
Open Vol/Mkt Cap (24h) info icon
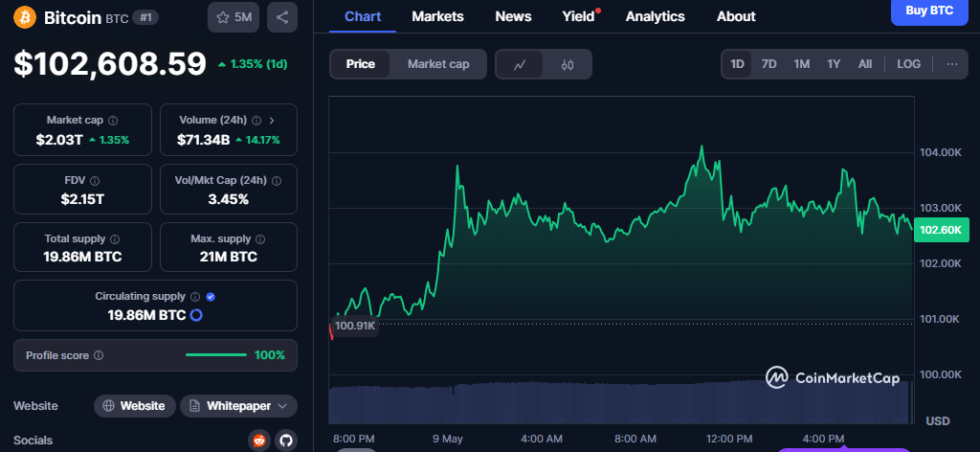(277, 181)
